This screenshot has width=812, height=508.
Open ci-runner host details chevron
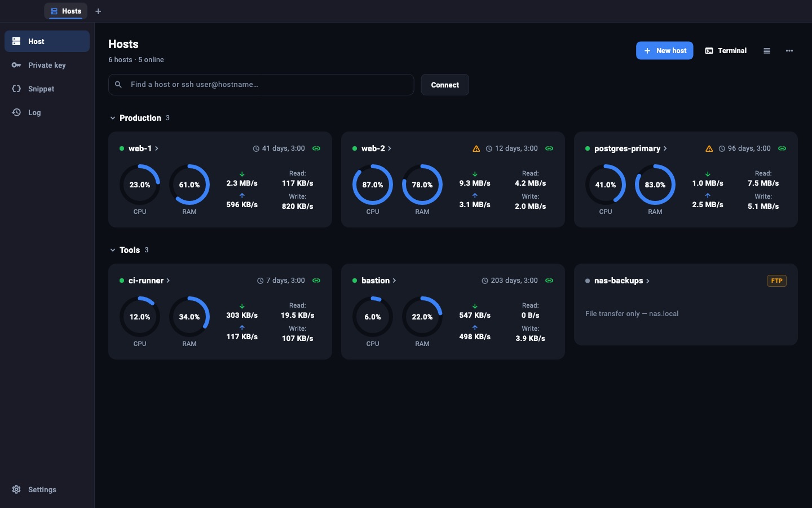pos(168,281)
